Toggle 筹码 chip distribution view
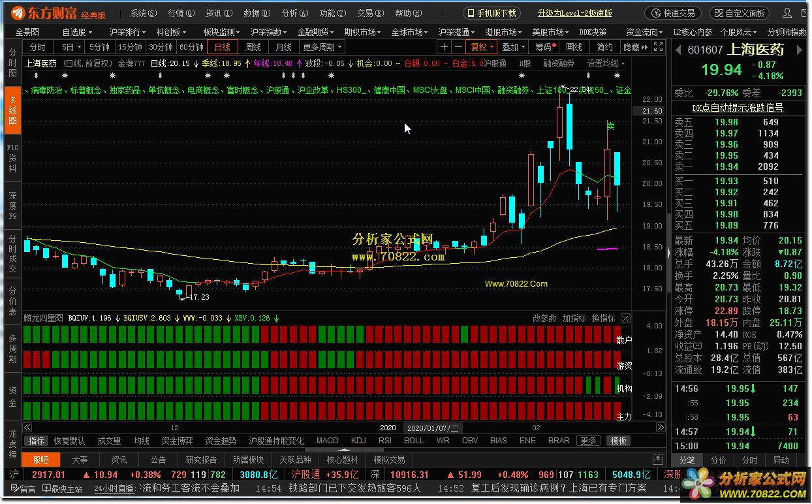Viewport: 812px width, 504px height. (544, 46)
